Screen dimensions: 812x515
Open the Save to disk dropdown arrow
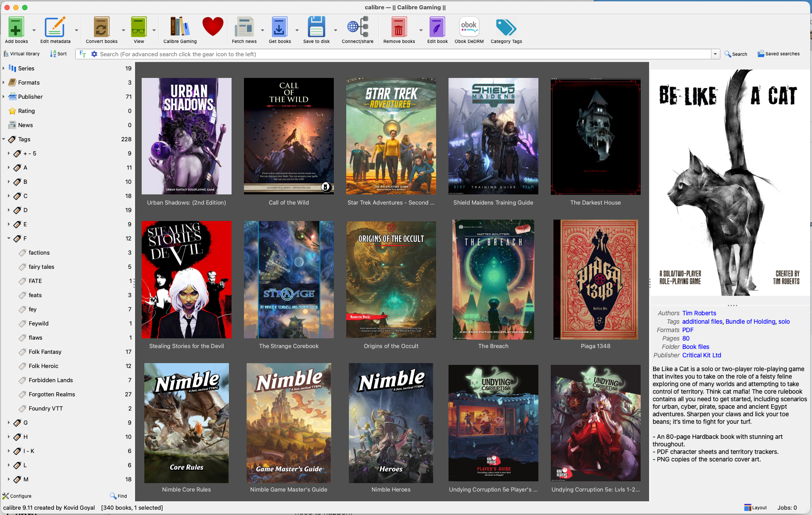click(335, 30)
